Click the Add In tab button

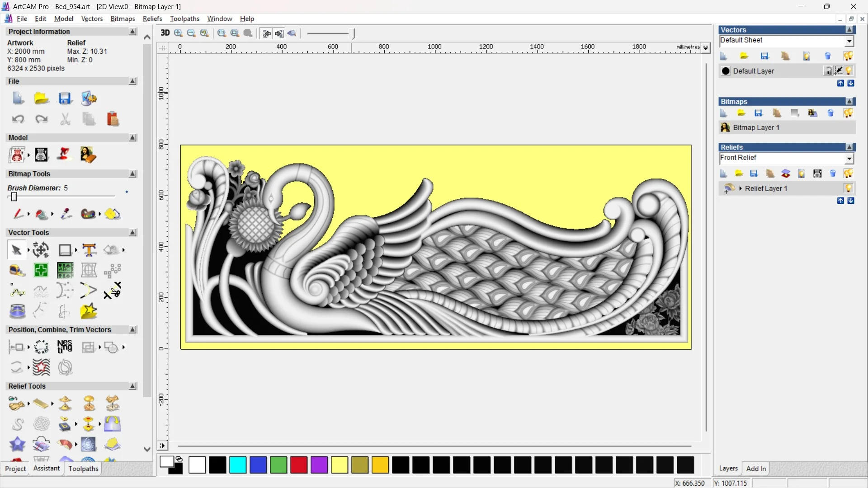click(x=756, y=469)
